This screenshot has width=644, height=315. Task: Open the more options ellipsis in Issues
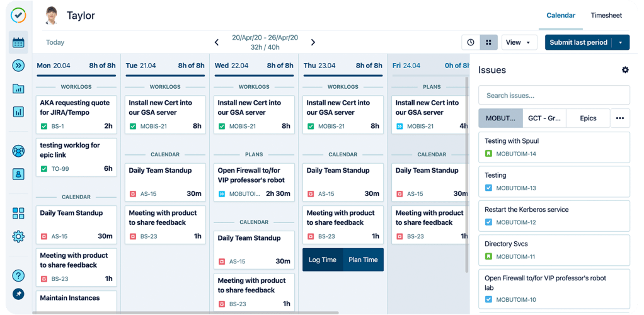620,118
